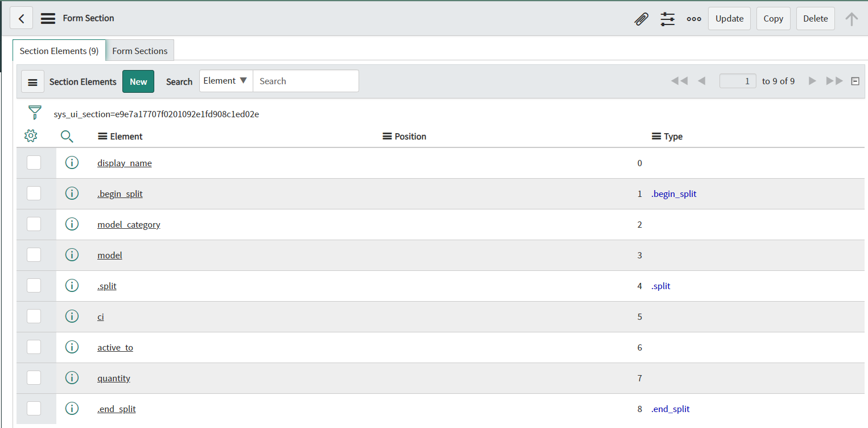Preview quantity record info icon

coord(72,378)
